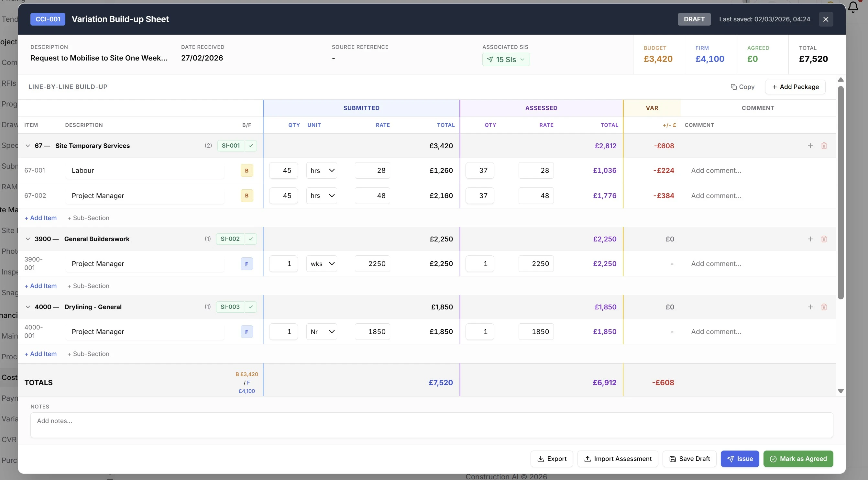Toggle the checkmark beside SI-002 badge
868x480 pixels.
coord(250,239)
